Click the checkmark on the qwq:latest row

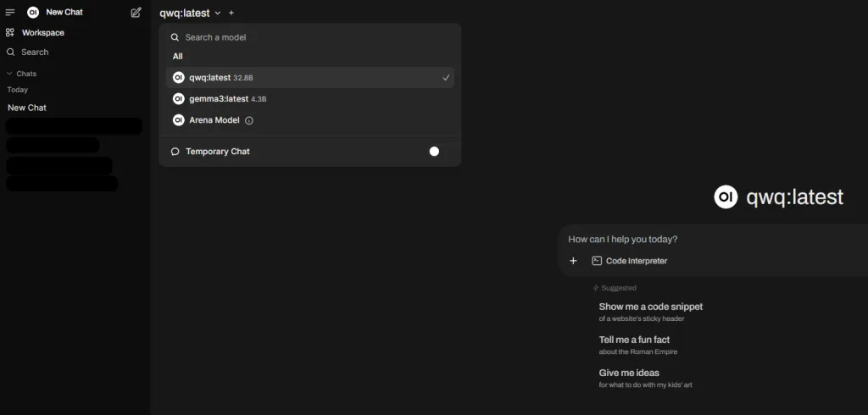click(446, 77)
